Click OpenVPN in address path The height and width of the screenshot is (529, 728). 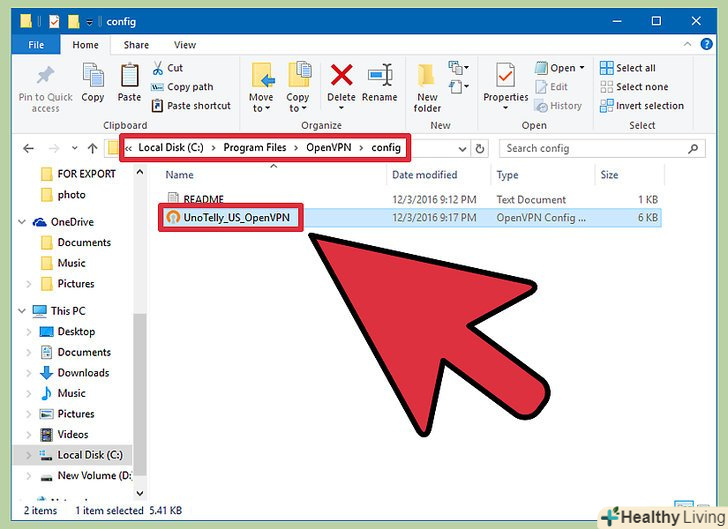tap(329, 148)
